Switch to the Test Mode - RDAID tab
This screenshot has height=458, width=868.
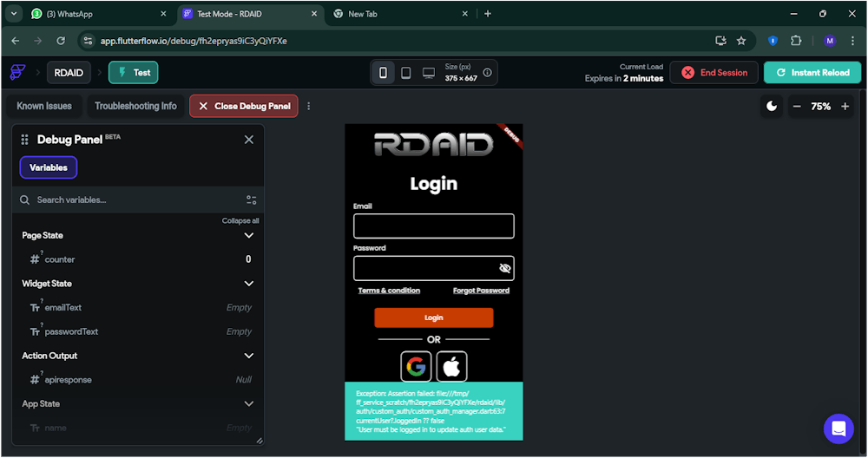(250, 14)
